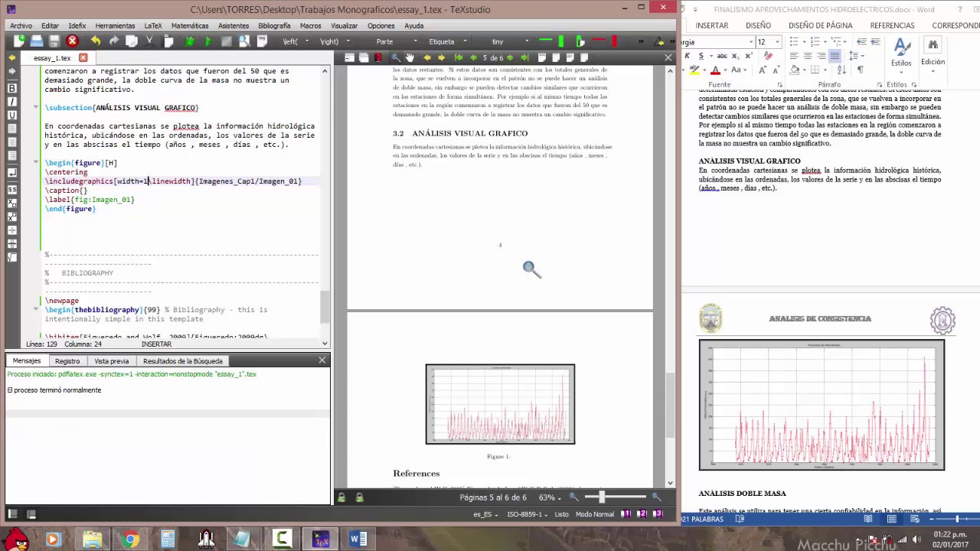Undo the last edit in TeXstudio
The image size is (980, 551).
[96, 41]
